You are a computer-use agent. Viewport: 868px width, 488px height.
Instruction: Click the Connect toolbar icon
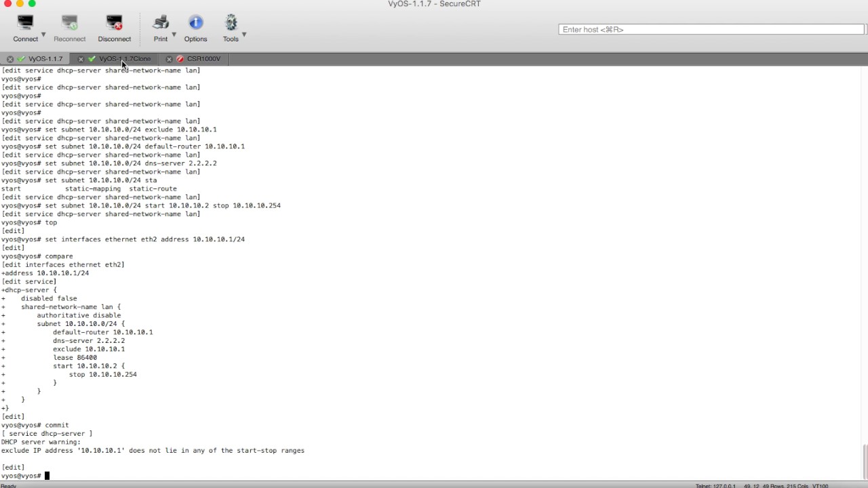(x=26, y=23)
